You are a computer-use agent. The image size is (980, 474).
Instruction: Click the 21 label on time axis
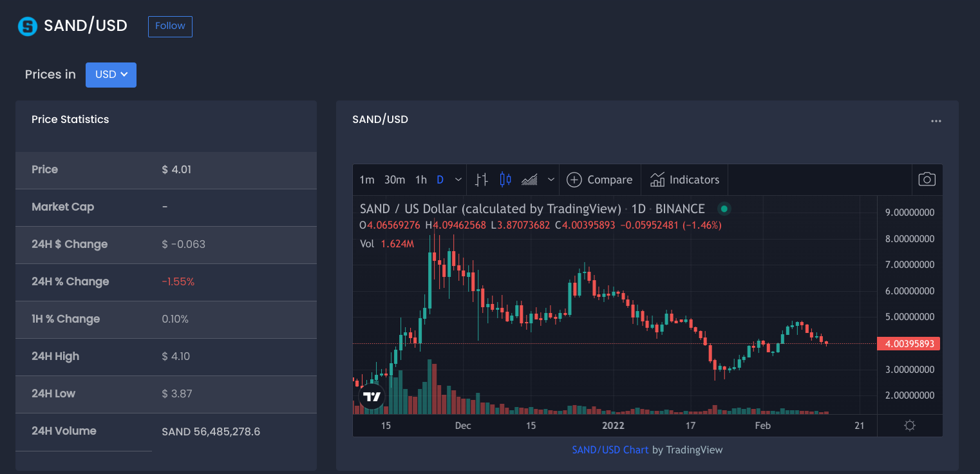[859, 426]
